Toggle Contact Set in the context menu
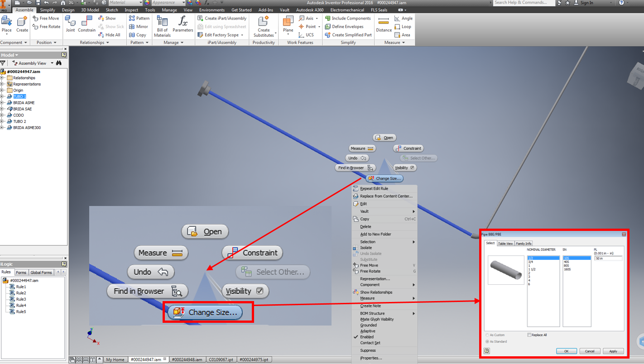The height and width of the screenshot is (364, 644). (x=384, y=343)
